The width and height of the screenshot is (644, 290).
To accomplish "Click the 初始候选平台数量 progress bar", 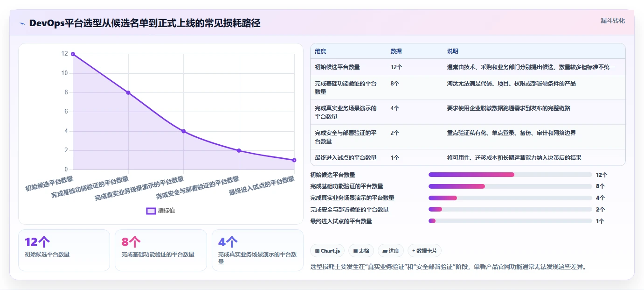I will (x=510, y=175).
